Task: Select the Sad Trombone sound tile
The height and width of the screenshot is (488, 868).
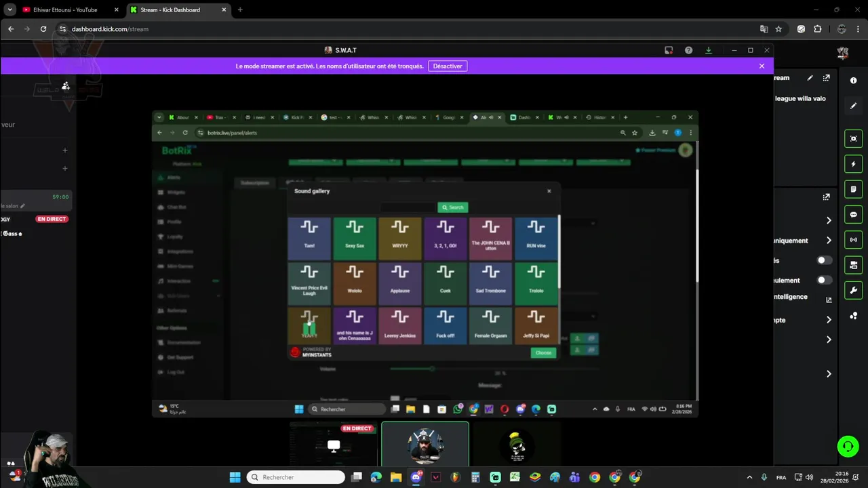Action: click(x=491, y=283)
